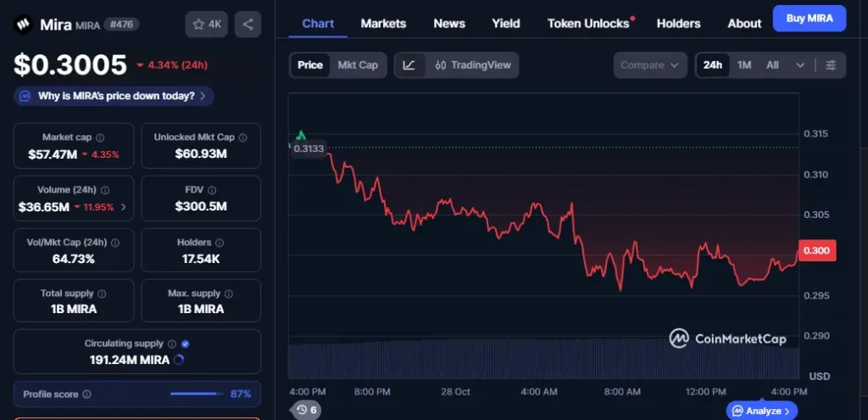Click the history clock badge showing 6
The height and width of the screenshot is (420, 868).
[307, 410]
